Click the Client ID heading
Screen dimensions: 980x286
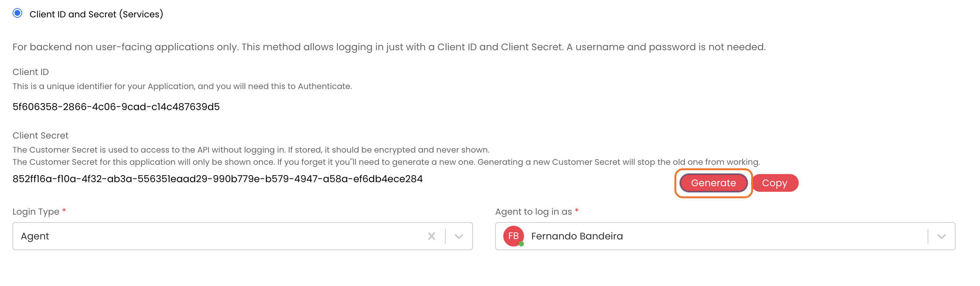click(x=30, y=72)
